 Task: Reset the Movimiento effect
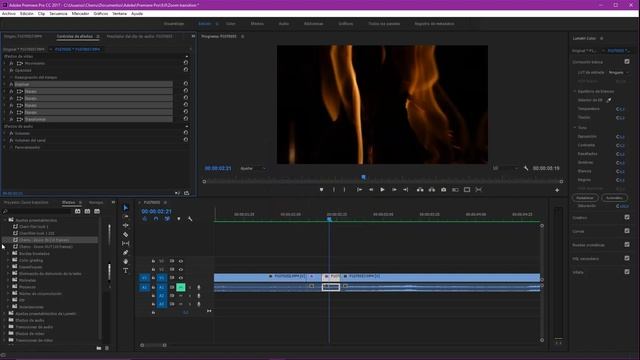(186, 63)
